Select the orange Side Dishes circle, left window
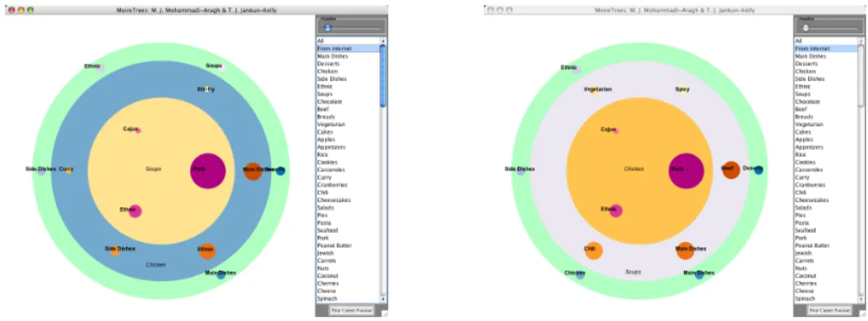The height and width of the screenshot is (321, 868). coord(114,250)
